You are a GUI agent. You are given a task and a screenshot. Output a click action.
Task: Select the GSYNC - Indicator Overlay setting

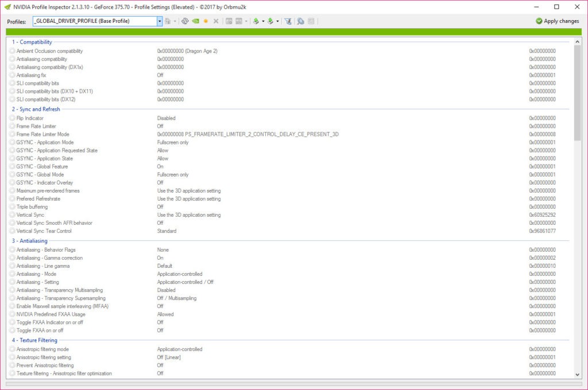tap(45, 182)
